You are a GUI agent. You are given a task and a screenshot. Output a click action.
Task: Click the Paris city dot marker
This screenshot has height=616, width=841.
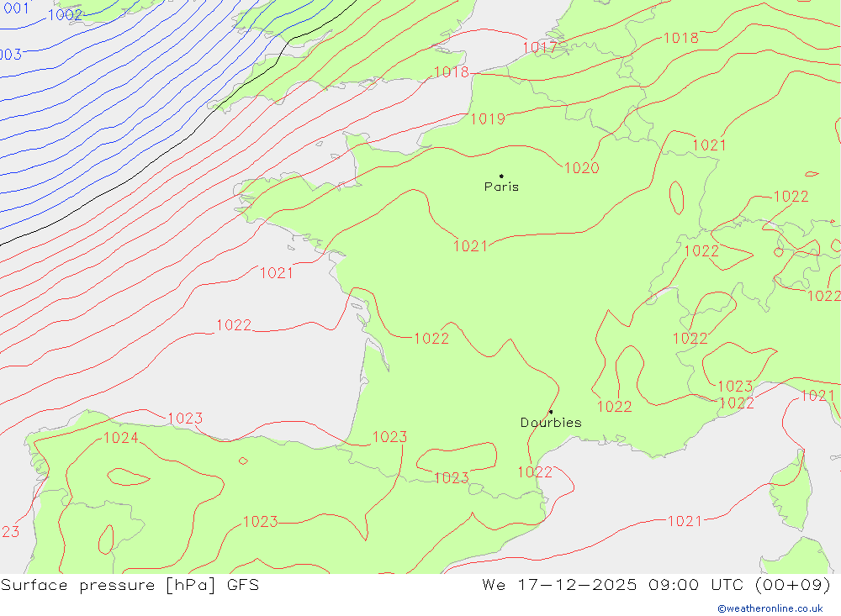coord(501,176)
